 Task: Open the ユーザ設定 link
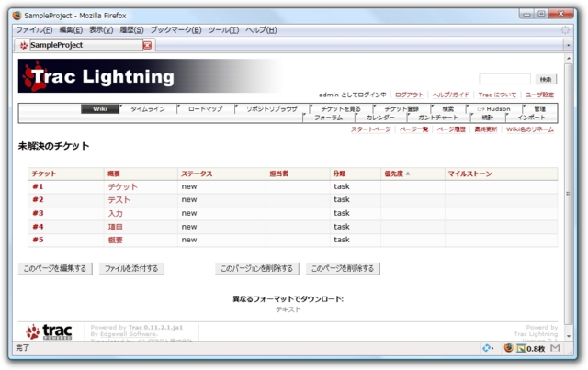pos(539,95)
